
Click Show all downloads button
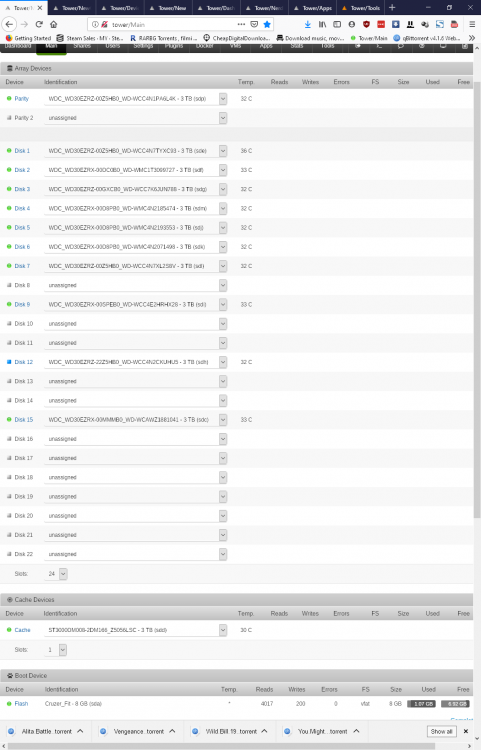coord(441,731)
